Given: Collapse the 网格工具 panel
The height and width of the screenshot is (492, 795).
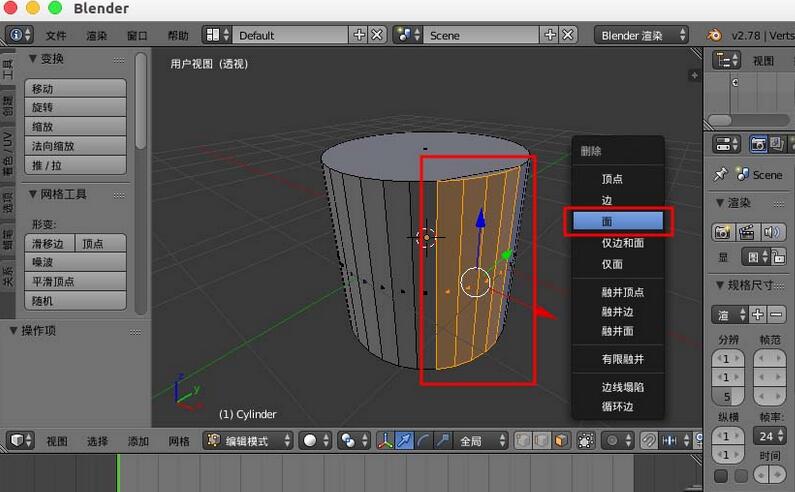Looking at the screenshot, I should 32,194.
